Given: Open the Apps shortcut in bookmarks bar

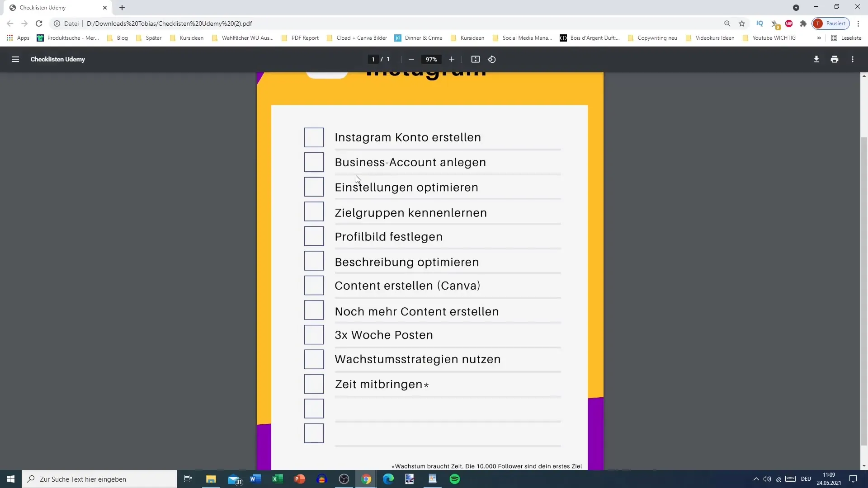Looking at the screenshot, I should (x=18, y=38).
